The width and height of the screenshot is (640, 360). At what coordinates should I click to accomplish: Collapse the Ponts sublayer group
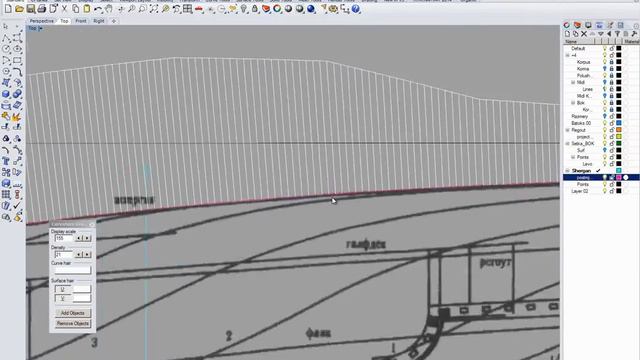[573, 157]
